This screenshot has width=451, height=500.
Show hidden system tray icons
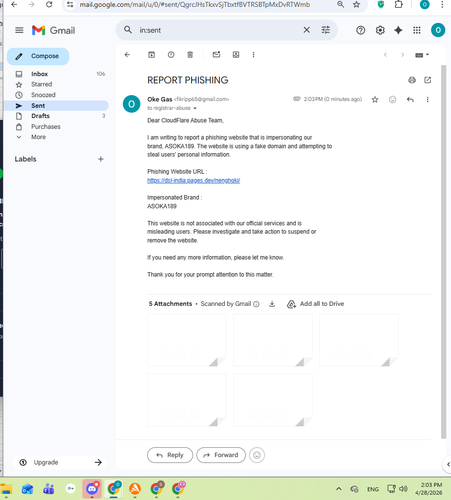(339, 489)
